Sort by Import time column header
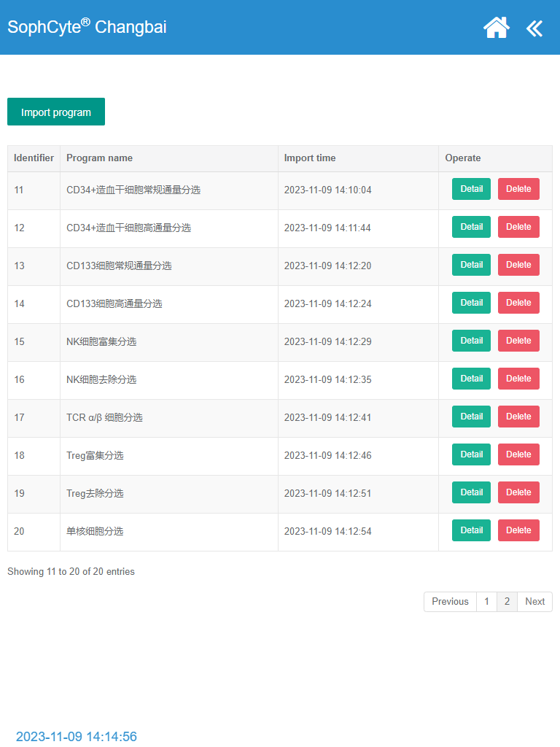This screenshot has height=747, width=560. pyautogui.click(x=310, y=158)
